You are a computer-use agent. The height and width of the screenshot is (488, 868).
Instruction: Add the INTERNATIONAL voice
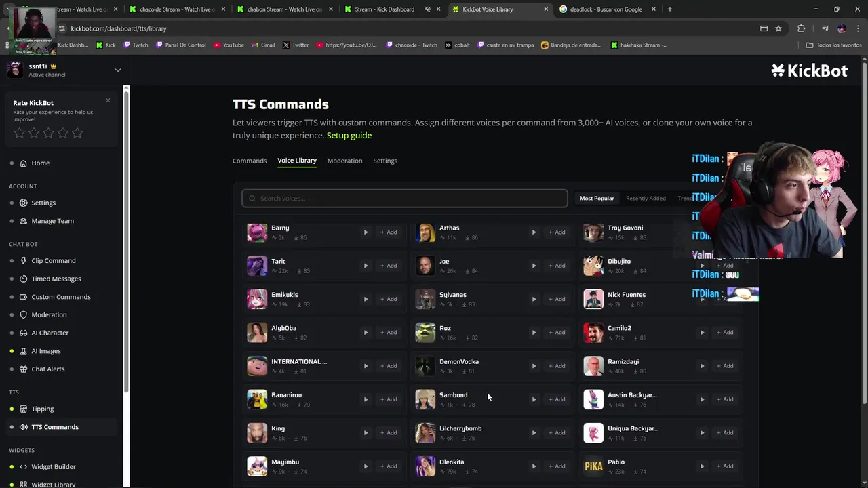point(388,366)
